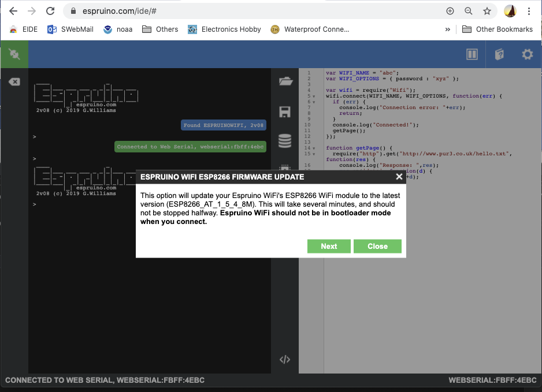Open the help book icon
Image resolution: width=542 pixels, height=392 pixels.
pyautogui.click(x=499, y=54)
